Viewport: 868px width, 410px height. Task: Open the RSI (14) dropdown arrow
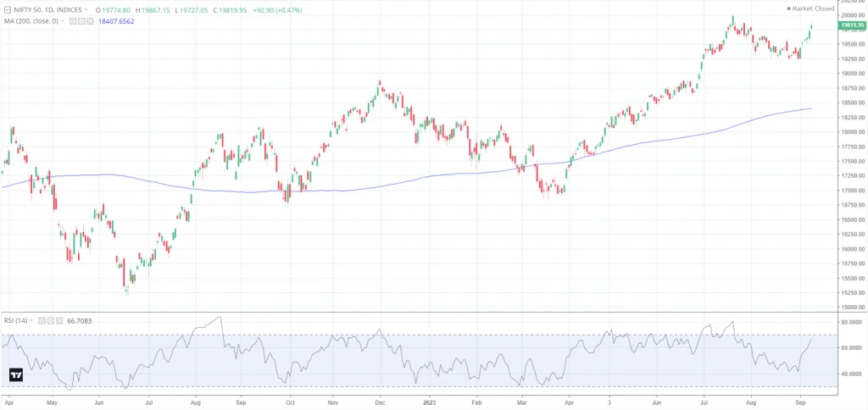[31, 320]
